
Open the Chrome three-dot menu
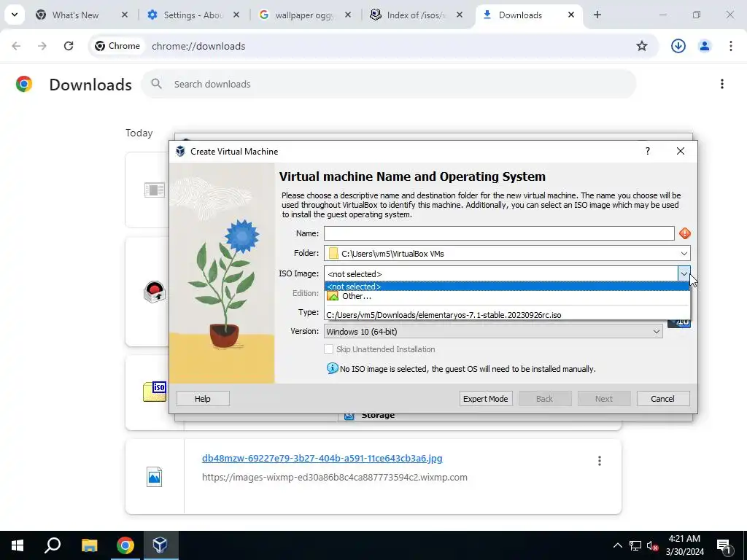(x=731, y=46)
